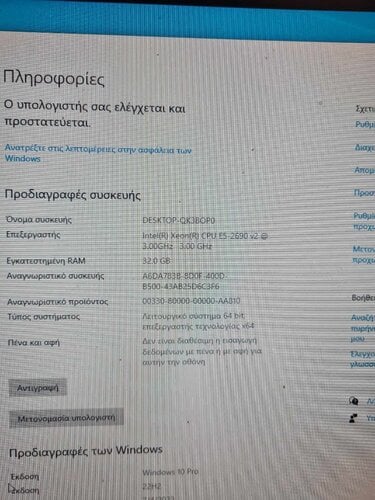Viewport: 375px width, 500px height.
Task: Click the product ID 00330-80000-00000-AA810
Action: coord(191,301)
